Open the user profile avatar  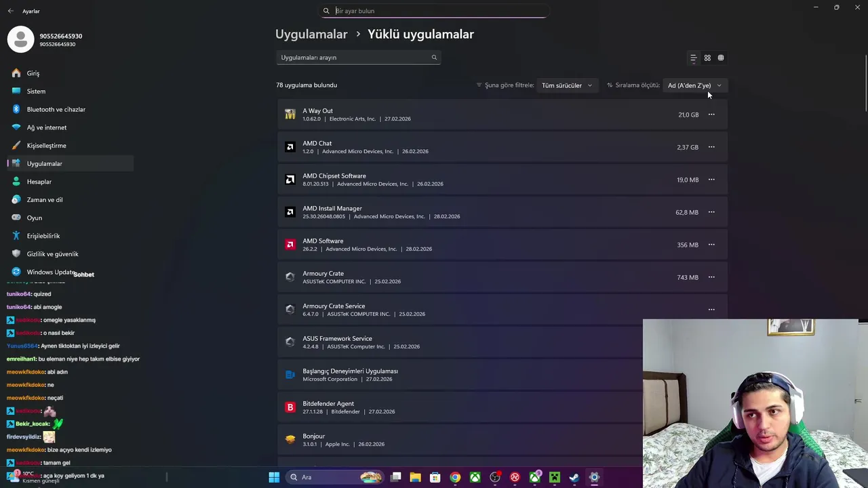point(20,39)
